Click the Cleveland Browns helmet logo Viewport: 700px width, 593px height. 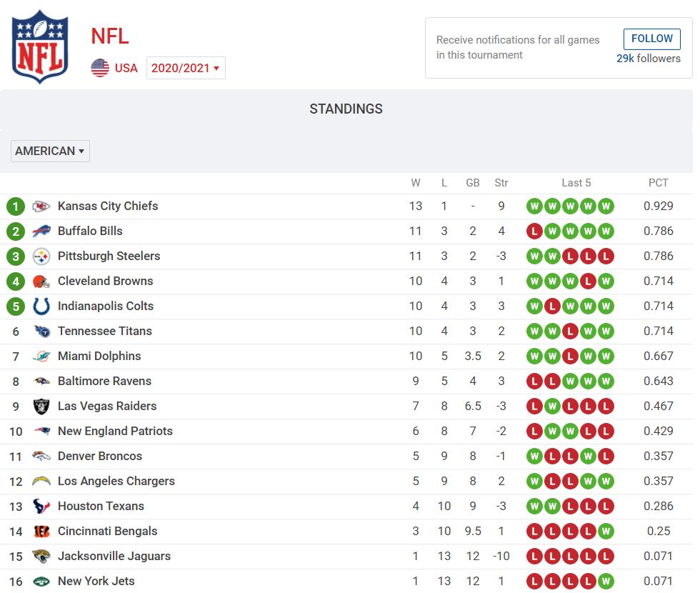tap(41, 281)
